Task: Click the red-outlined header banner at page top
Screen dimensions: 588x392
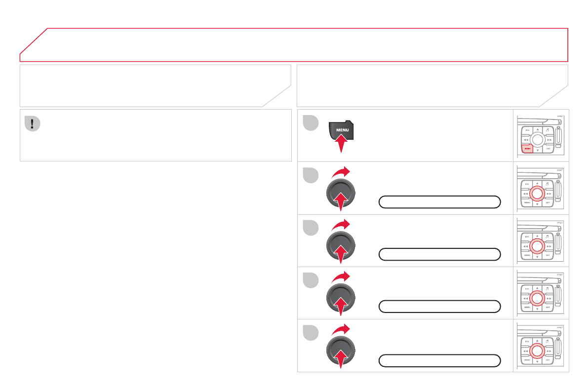Action: pos(294,44)
